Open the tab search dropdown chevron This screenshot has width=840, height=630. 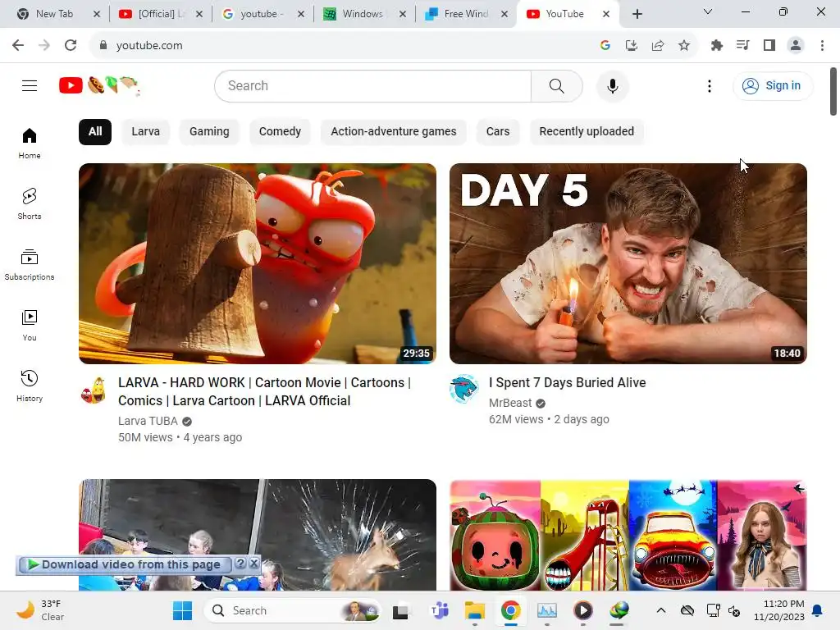[x=708, y=11]
